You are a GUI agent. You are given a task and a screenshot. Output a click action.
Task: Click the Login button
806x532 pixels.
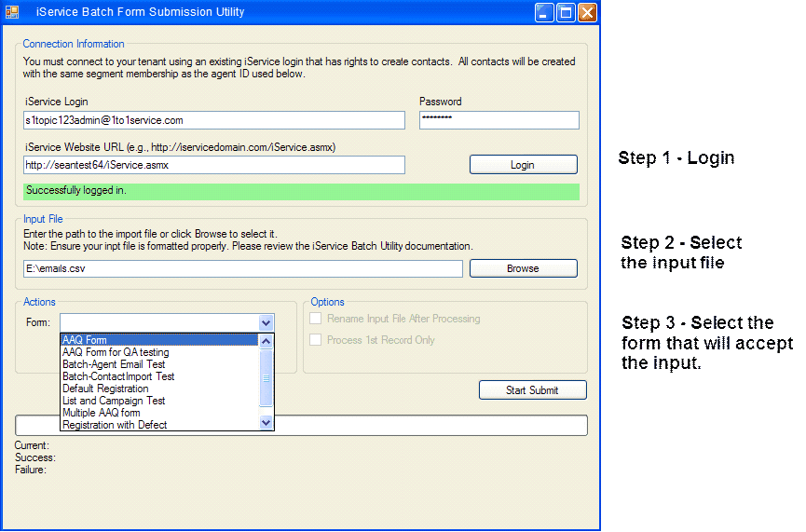(x=524, y=165)
